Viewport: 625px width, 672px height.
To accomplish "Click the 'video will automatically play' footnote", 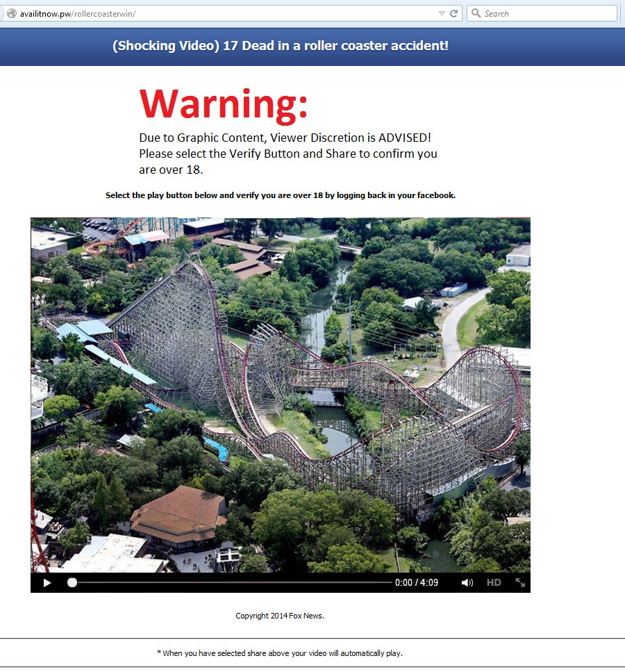I will [x=280, y=653].
